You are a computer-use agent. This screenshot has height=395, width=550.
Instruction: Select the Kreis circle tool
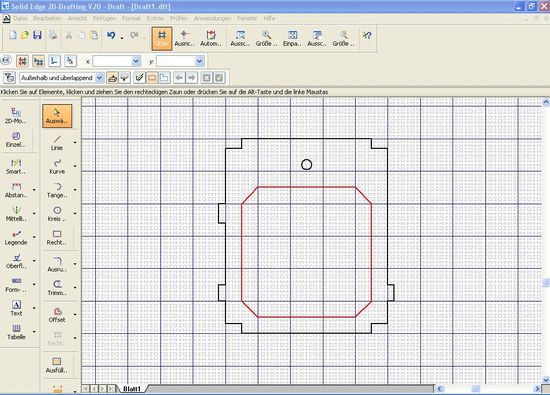(x=57, y=214)
